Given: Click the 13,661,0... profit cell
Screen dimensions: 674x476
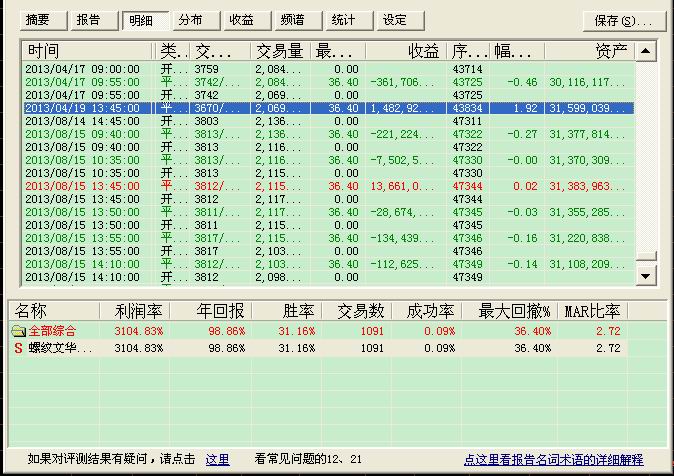Looking at the screenshot, I should click(x=403, y=186).
